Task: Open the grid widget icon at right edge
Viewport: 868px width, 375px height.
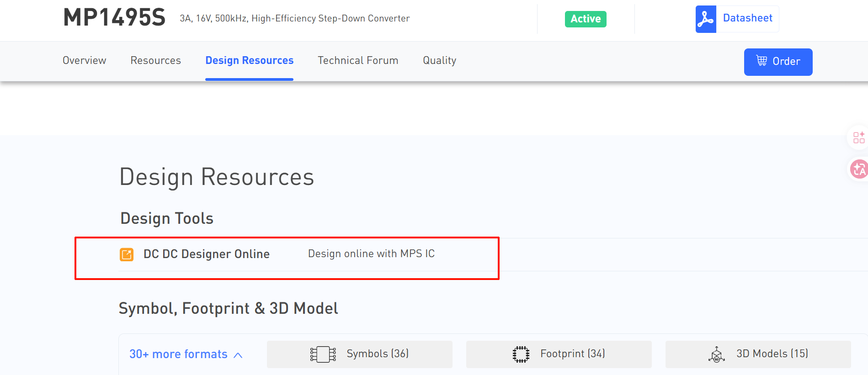Action: pos(858,137)
